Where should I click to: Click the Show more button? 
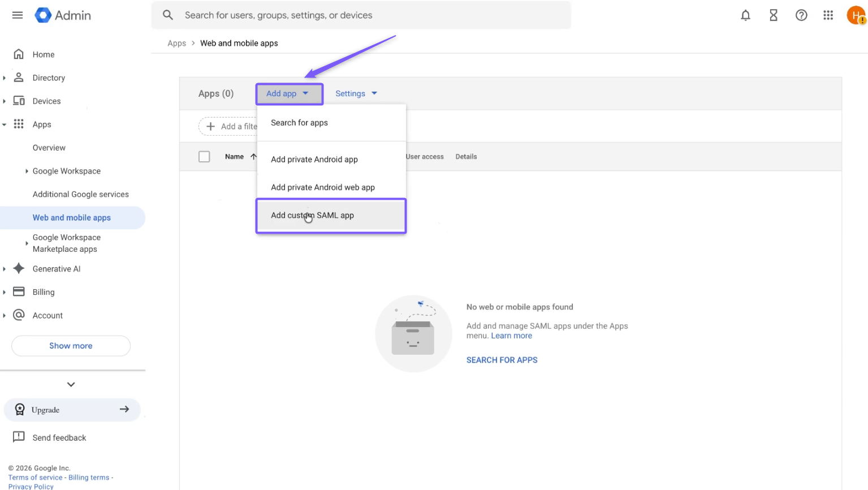pyautogui.click(x=71, y=346)
